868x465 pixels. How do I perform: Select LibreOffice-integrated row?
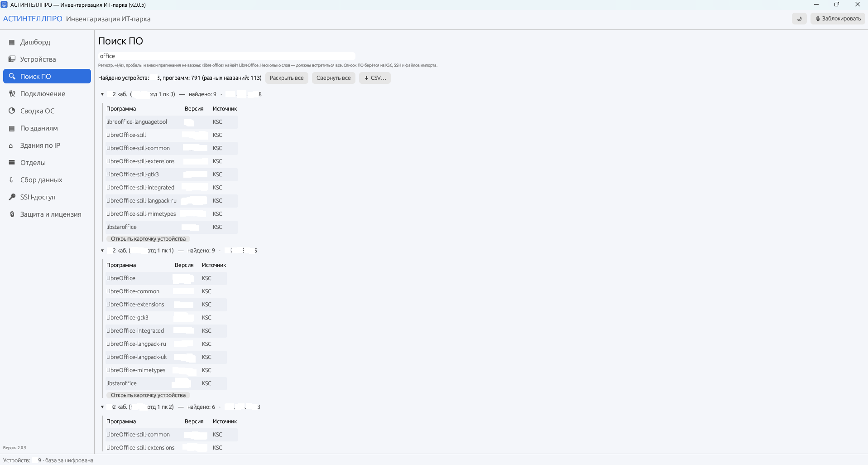tap(166, 331)
